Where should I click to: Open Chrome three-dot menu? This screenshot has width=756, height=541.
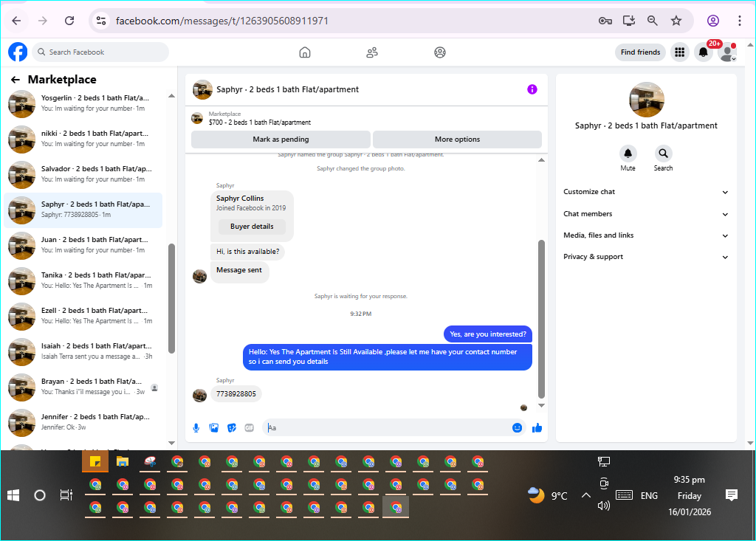pyautogui.click(x=740, y=21)
